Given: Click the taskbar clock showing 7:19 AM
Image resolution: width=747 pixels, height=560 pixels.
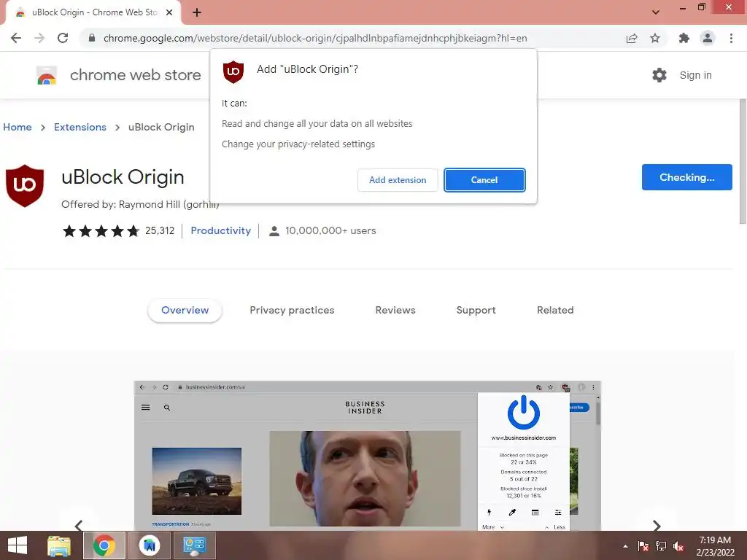Looking at the screenshot, I should [715, 546].
